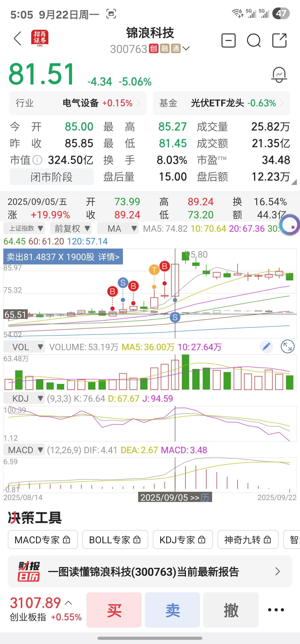Open KDJ indicator dropdown
The width and height of the screenshot is (300, 644).
[24, 398]
